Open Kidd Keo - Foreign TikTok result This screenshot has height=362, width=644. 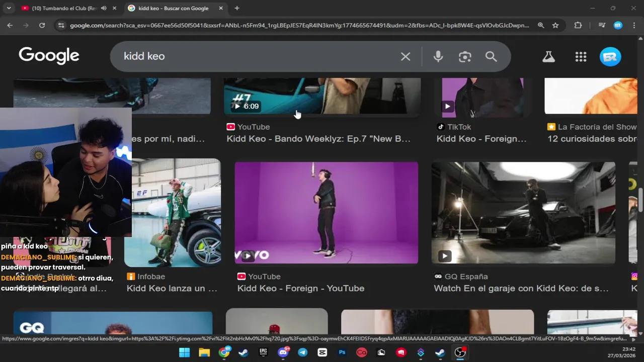[481, 139]
